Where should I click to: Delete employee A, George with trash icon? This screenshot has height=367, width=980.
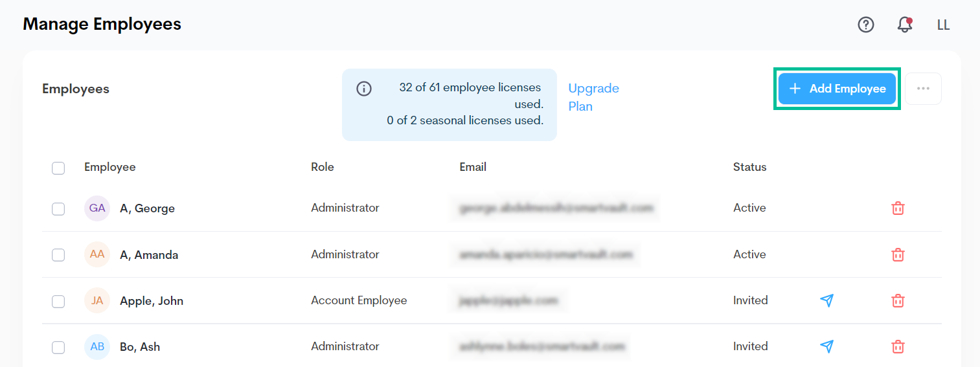[898, 208]
